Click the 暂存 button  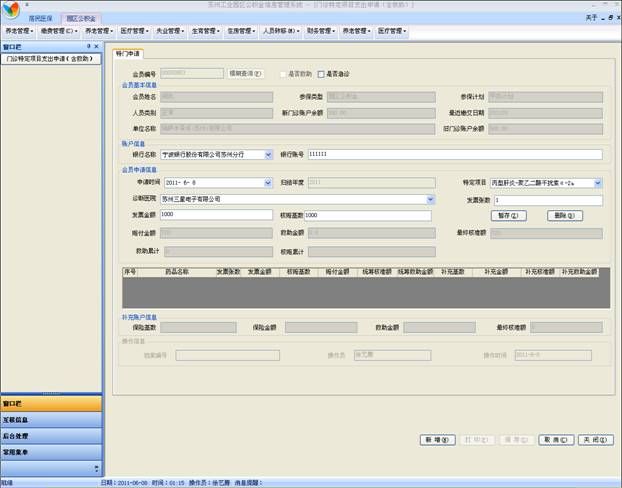[x=509, y=215]
